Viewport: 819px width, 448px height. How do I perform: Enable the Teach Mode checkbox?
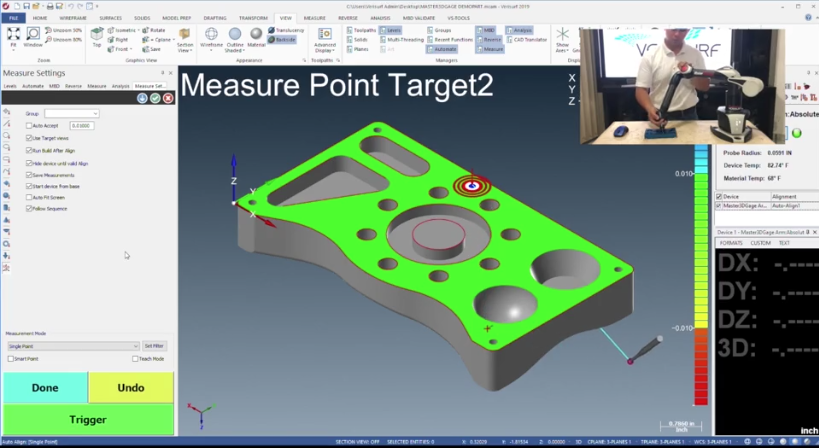point(135,359)
